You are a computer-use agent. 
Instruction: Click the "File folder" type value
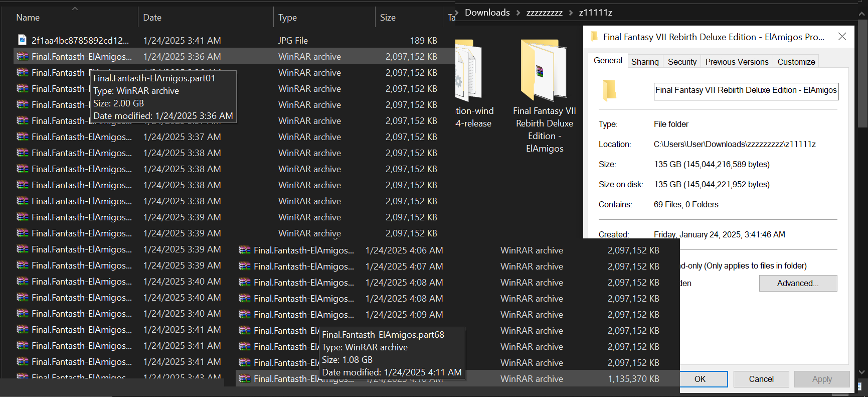pos(671,124)
